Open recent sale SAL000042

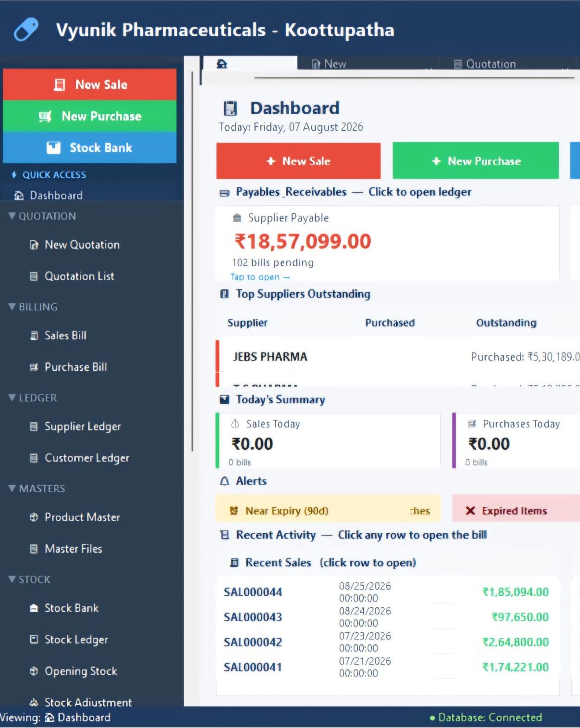click(x=387, y=642)
